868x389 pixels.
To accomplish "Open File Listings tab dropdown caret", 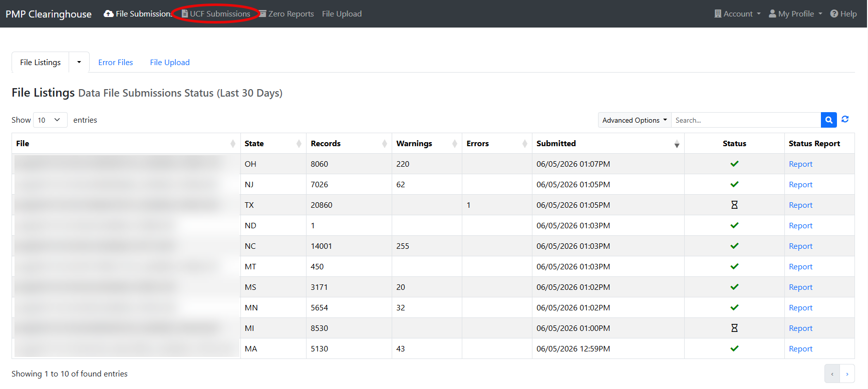I will click(79, 62).
